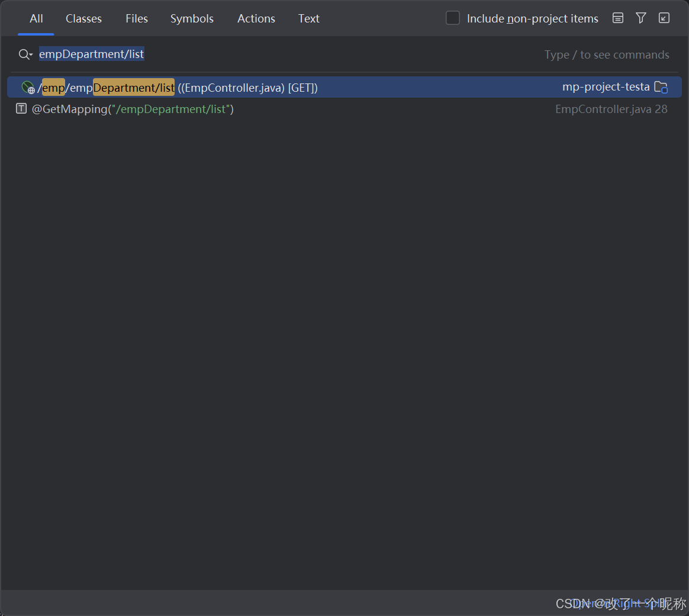The width and height of the screenshot is (689, 616).
Task: Click the endpoint icon beside /emp/empDepartment/list
Action: (x=28, y=88)
